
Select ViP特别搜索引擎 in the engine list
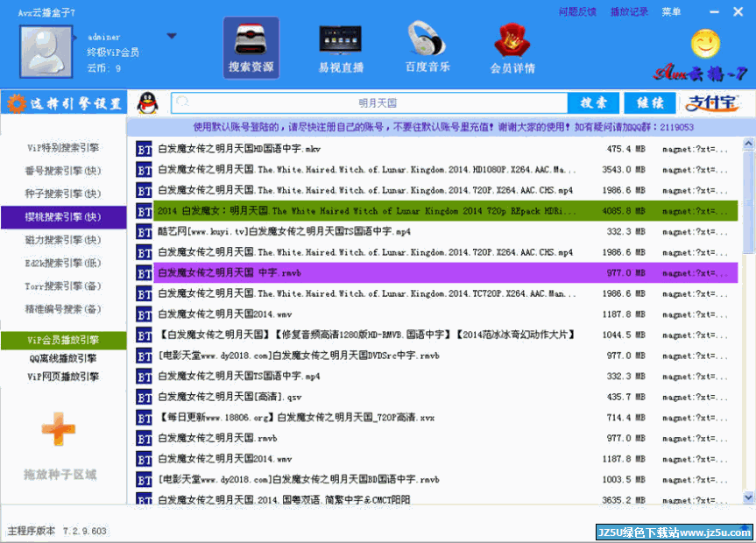click(x=63, y=147)
